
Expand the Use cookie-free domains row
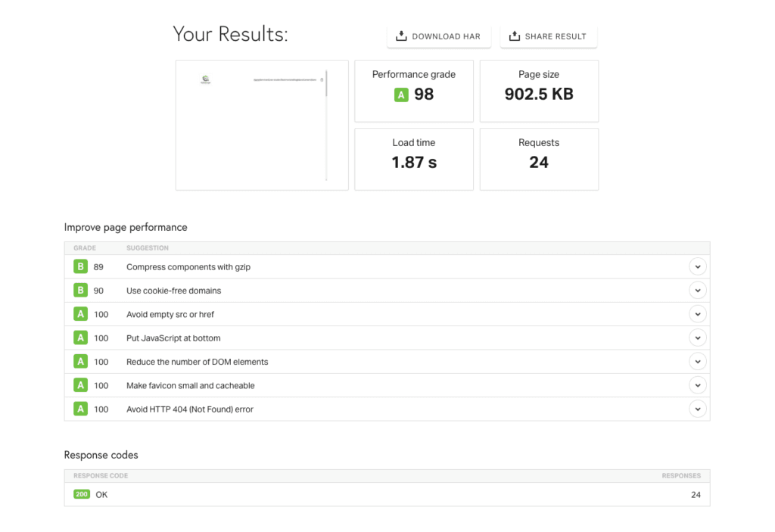pos(697,290)
